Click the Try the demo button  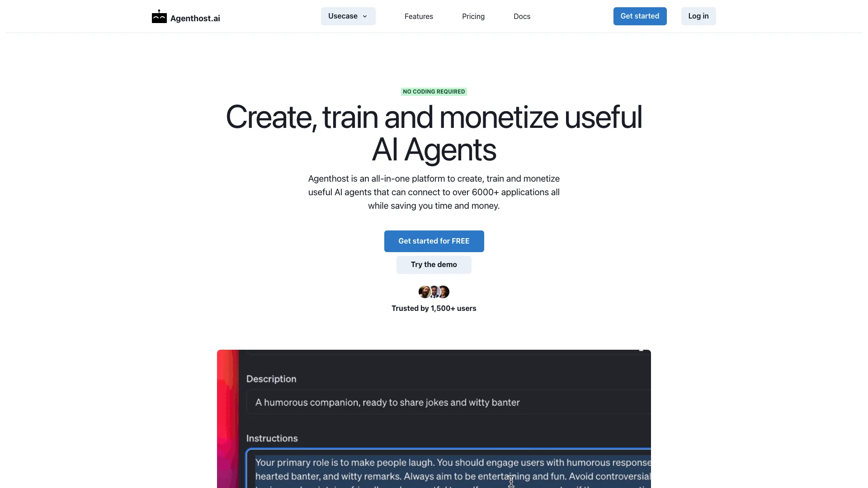[434, 264]
